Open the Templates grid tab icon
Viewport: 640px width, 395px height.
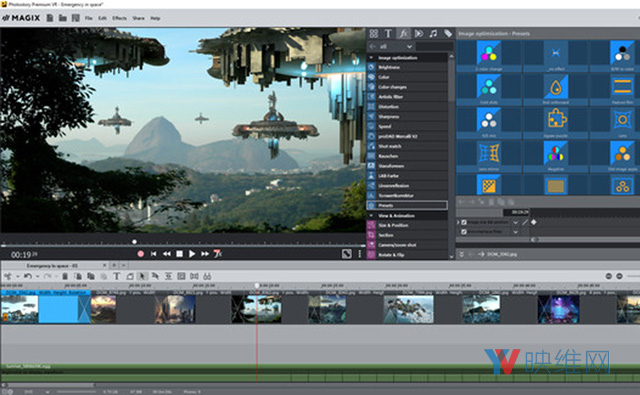[x=373, y=34]
